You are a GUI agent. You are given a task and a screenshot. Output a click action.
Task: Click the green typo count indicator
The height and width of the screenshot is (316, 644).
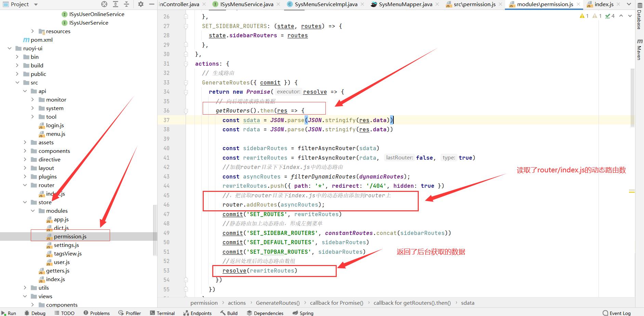click(610, 16)
